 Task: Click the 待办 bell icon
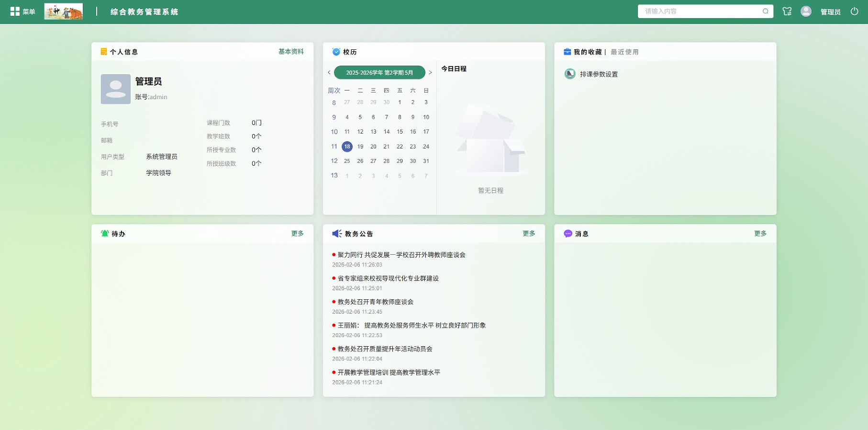105,234
